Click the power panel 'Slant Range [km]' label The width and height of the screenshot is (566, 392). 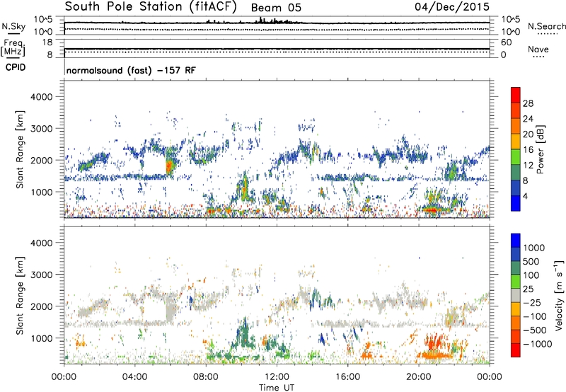(x=20, y=149)
